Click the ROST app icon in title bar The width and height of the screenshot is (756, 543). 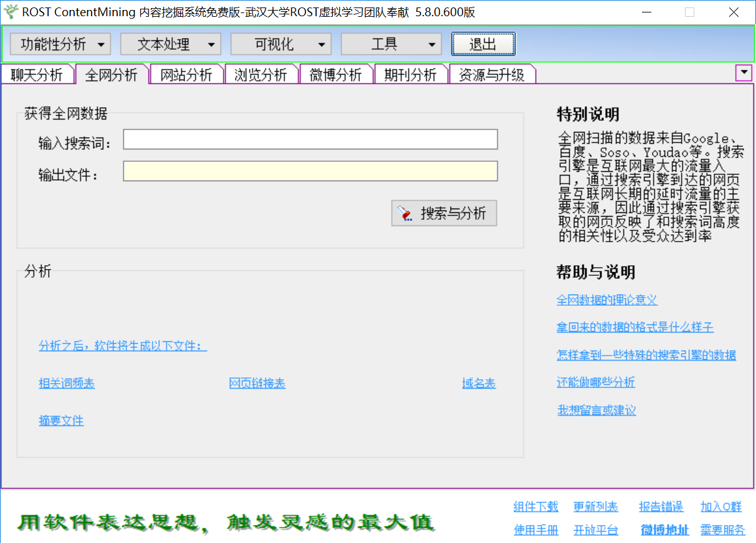pos(11,11)
